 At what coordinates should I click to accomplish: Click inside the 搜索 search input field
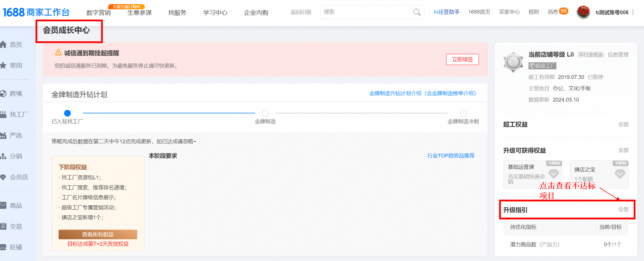point(363,12)
